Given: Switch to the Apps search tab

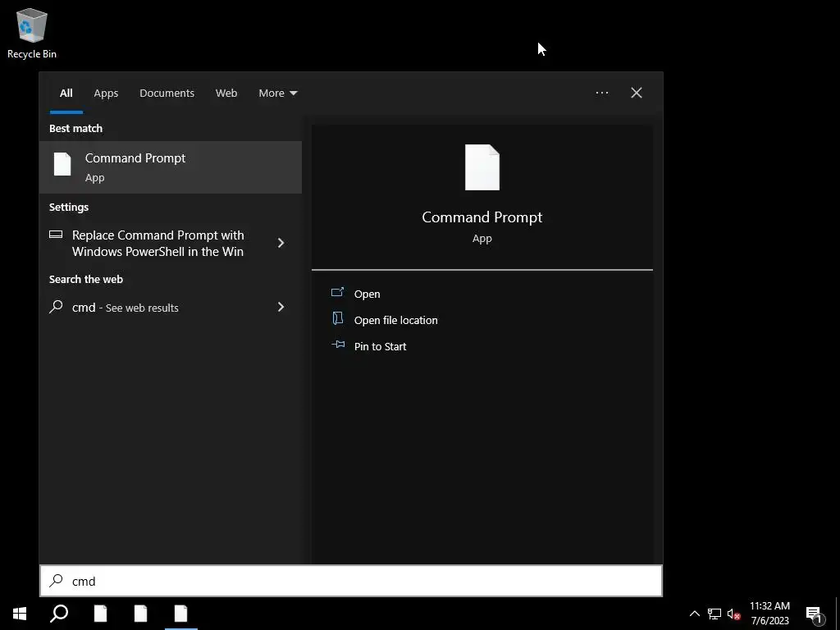Looking at the screenshot, I should (106, 94).
